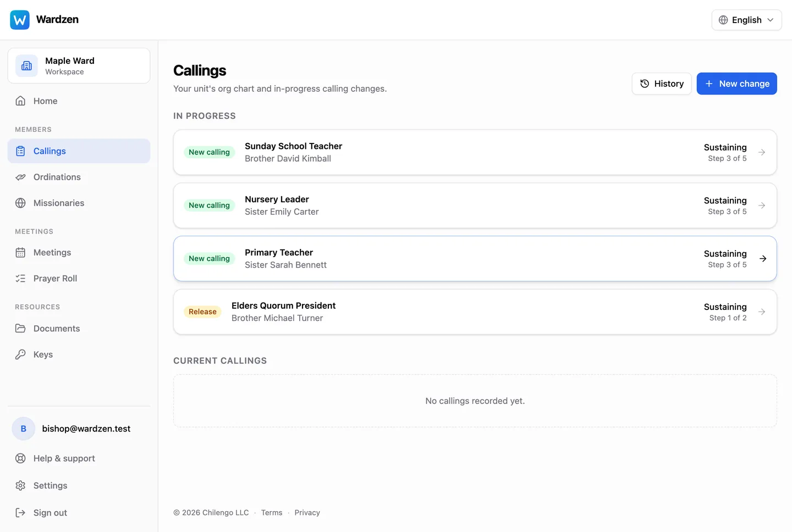Viewport: 792px width, 532px height.
Task: Sign out of the account
Action: coord(79,513)
